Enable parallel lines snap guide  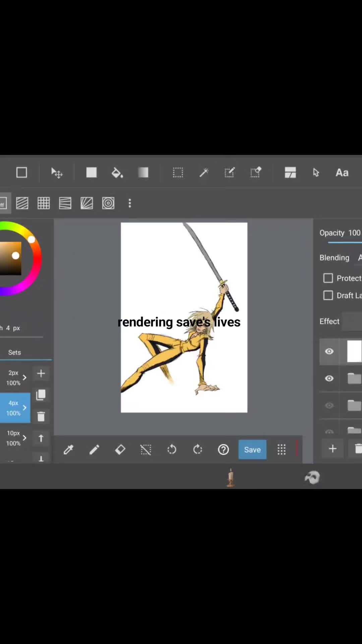(22, 203)
